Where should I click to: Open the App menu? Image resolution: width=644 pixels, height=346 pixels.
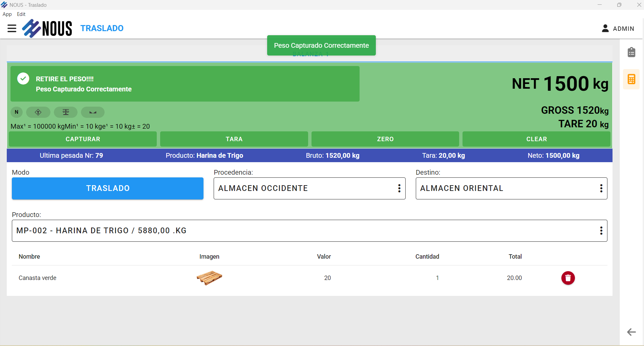[x=7, y=14]
